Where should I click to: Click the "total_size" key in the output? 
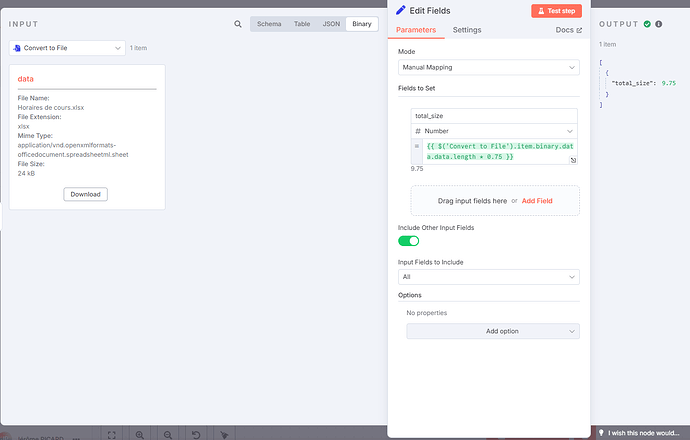point(632,83)
